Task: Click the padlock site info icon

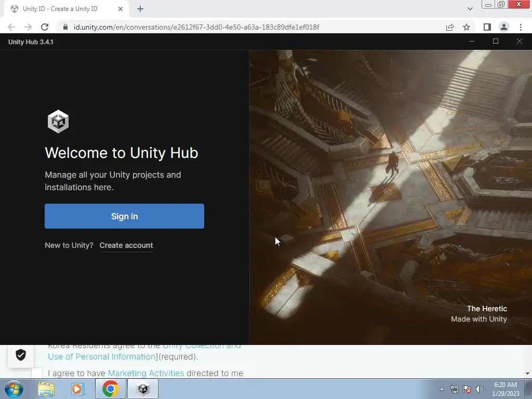Action: coord(65,27)
